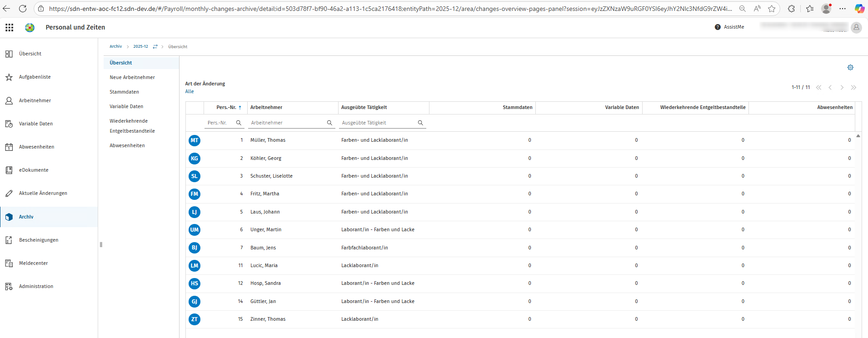Open Variable Daten sidebar icon
This screenshot has height=338, width=868.
click(x=9, y=124)
